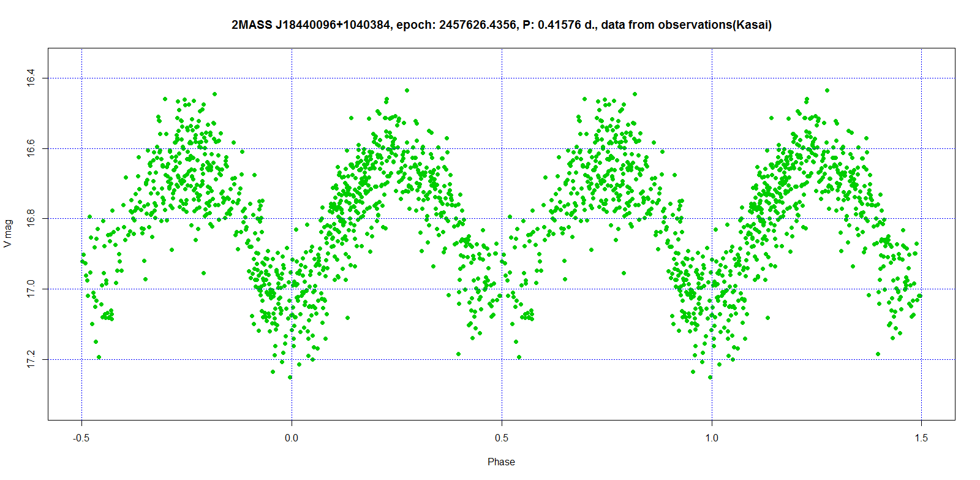Click the 'Phase' x-axis label
Screen dimensions: 980x480
pos(501,462)
